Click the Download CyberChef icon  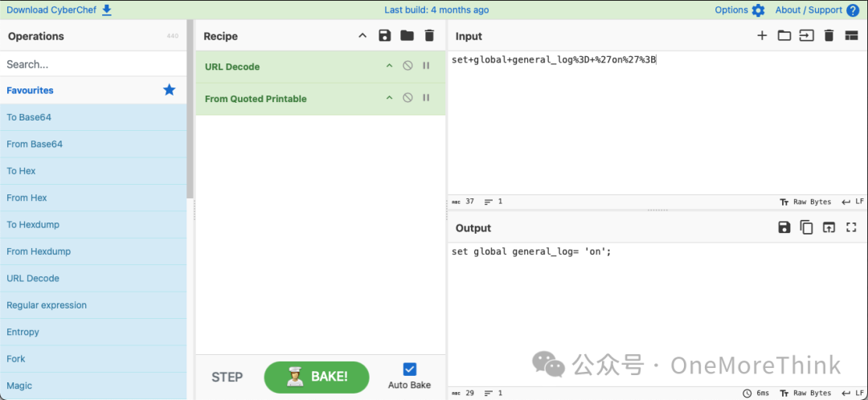107,10
